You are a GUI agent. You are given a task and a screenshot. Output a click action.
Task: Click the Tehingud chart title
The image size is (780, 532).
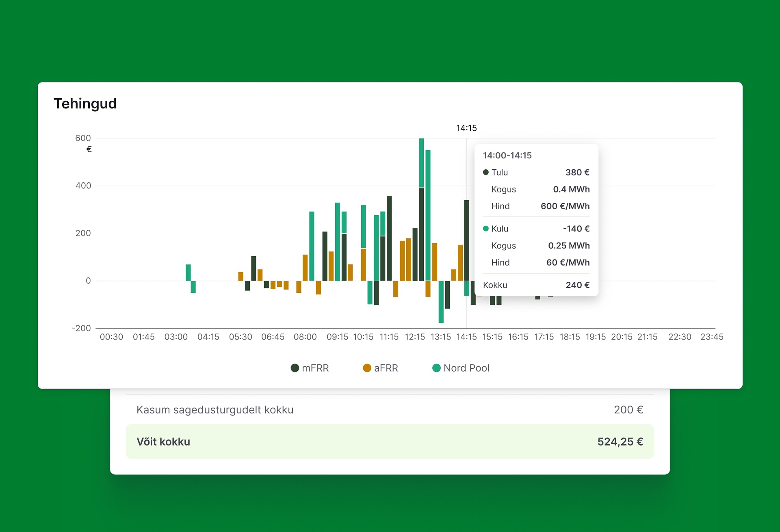(x=85, y=104)
